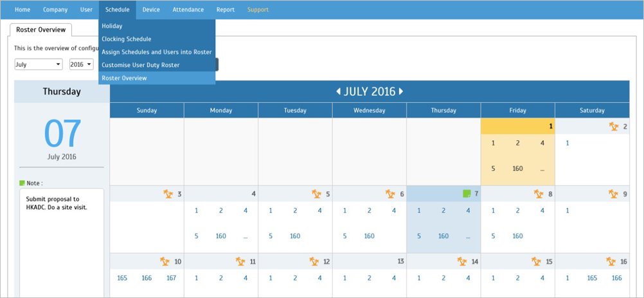The height and width of the screenshot is (298, 644).
Task: Click schedule 166 on Saturday July 16
Action: 617,278
